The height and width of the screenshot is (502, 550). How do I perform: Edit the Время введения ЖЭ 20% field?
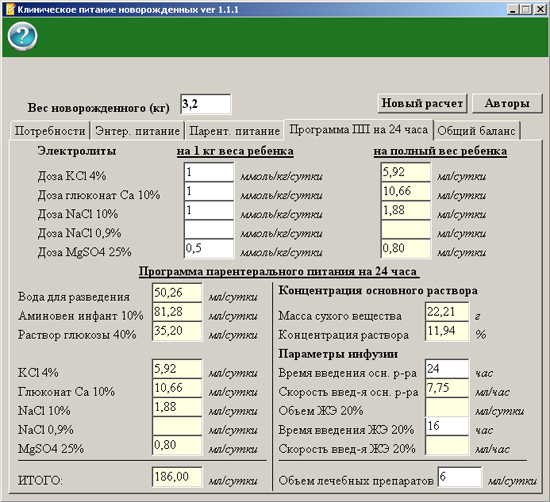click(x=447, y=426)
